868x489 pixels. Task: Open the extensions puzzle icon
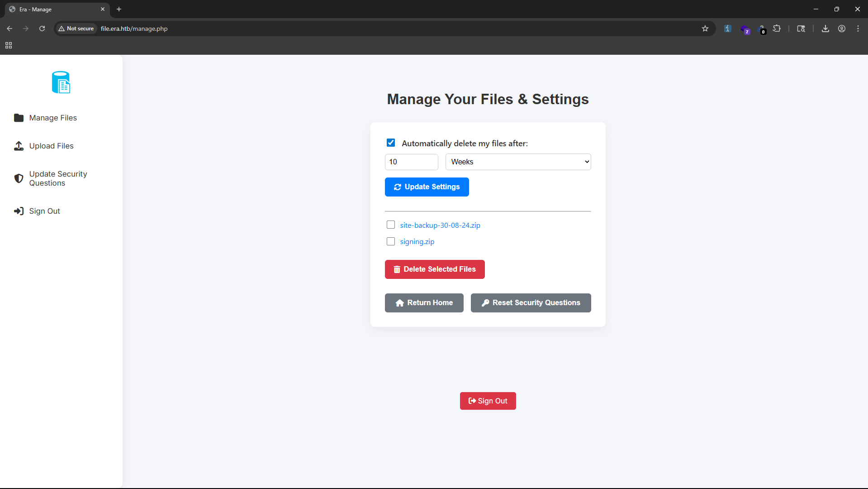pyautogui.click(x=777, y=29)
